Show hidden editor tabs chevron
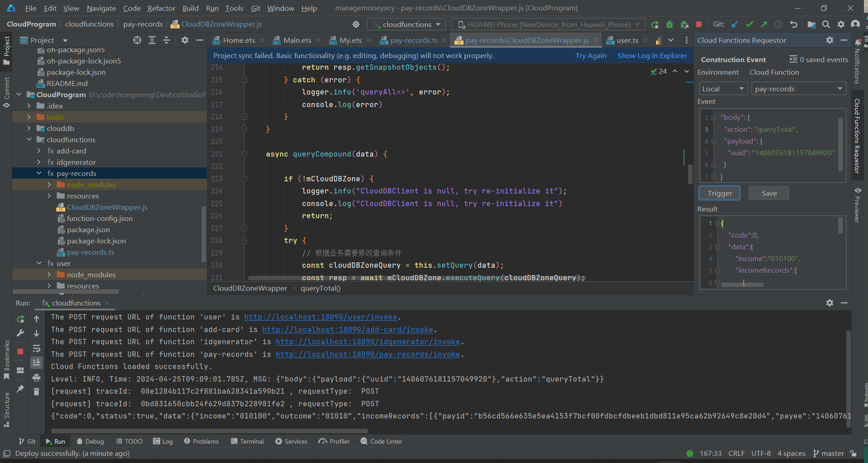The image size is (868, 463). pyautogui.click(x=671, y=40)
